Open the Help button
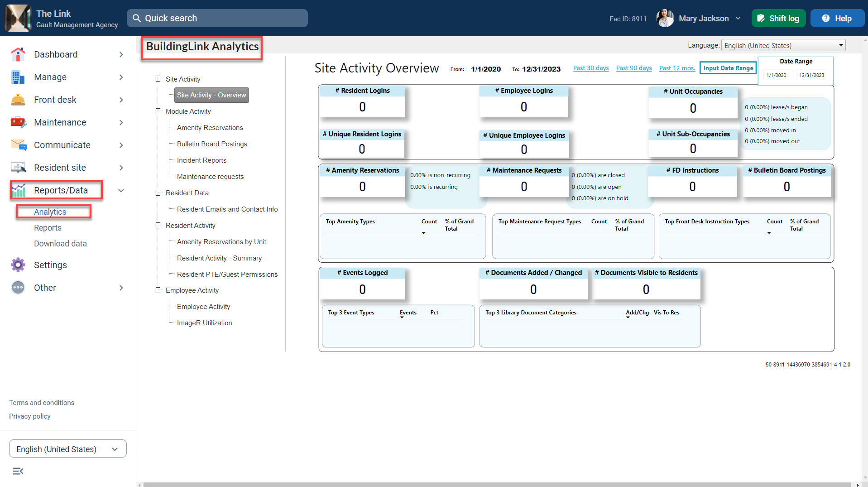 pos(837,18)
